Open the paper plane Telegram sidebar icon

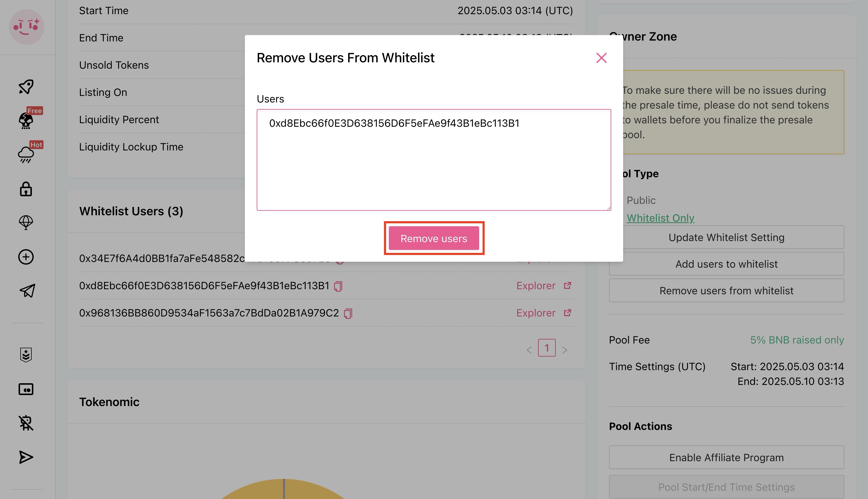point(27,291)
